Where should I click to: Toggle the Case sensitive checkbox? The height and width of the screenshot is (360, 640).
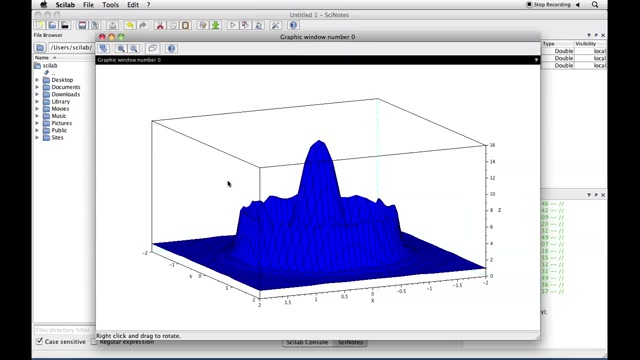pyautogui.click(x=39, y=341)
